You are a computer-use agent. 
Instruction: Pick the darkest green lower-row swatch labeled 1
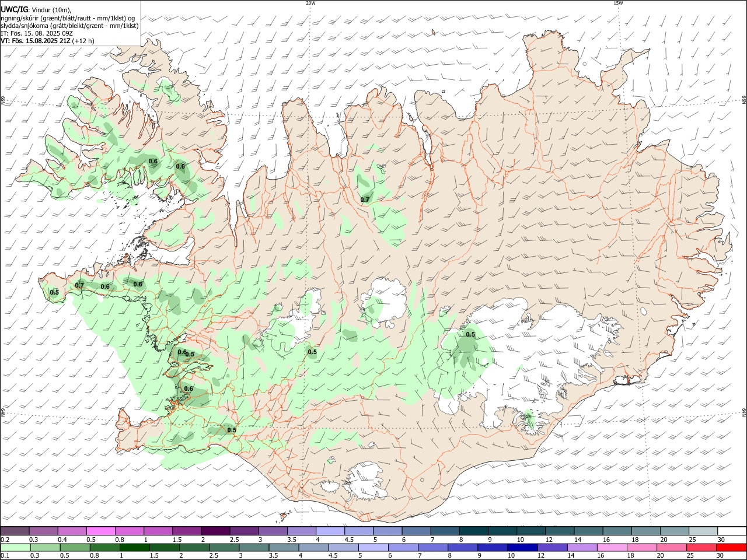[x=134, y=547]
